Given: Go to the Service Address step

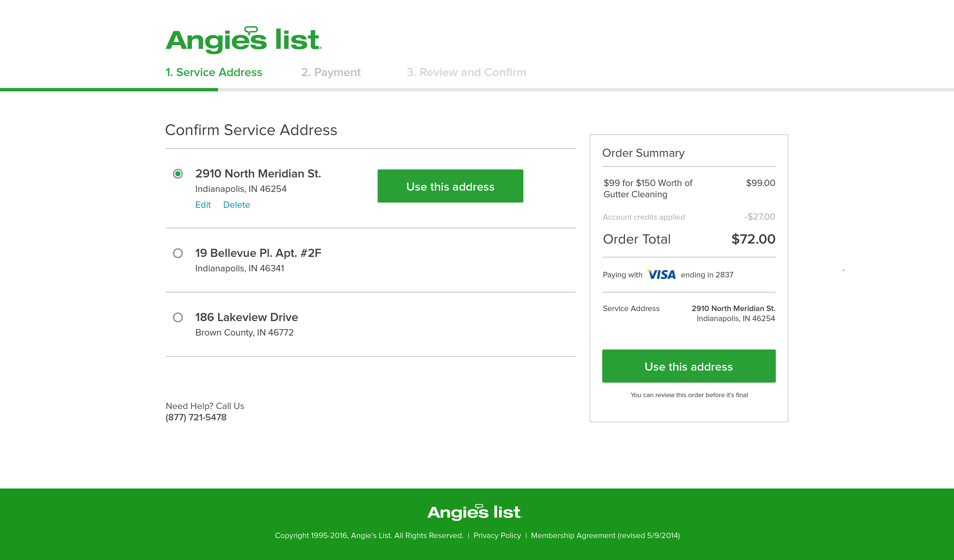Looking at the screenshot, I should [213, 72].
